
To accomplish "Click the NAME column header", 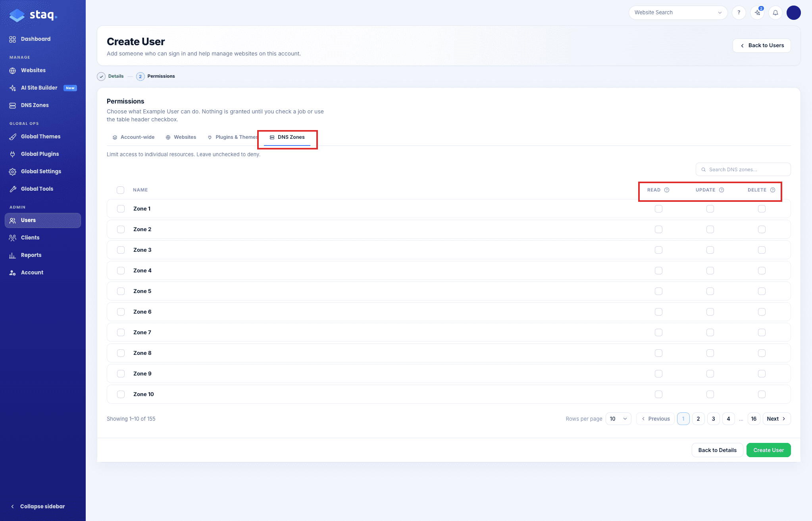I will (140, 190).
